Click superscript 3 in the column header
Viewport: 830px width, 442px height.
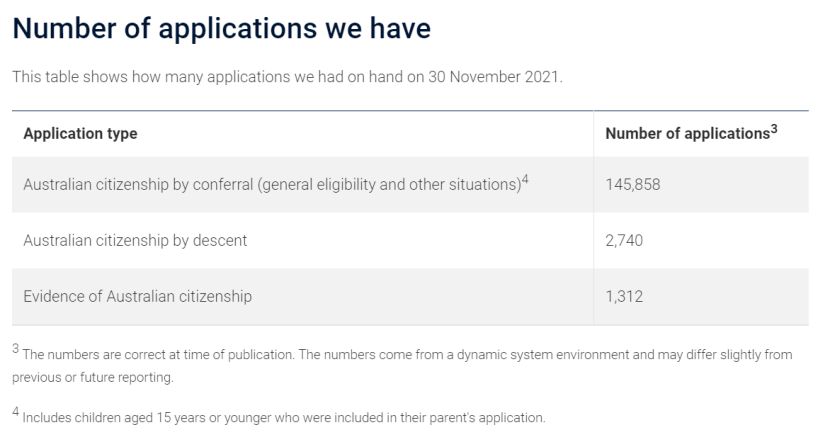pyautogui.click(x=774, y=129)
